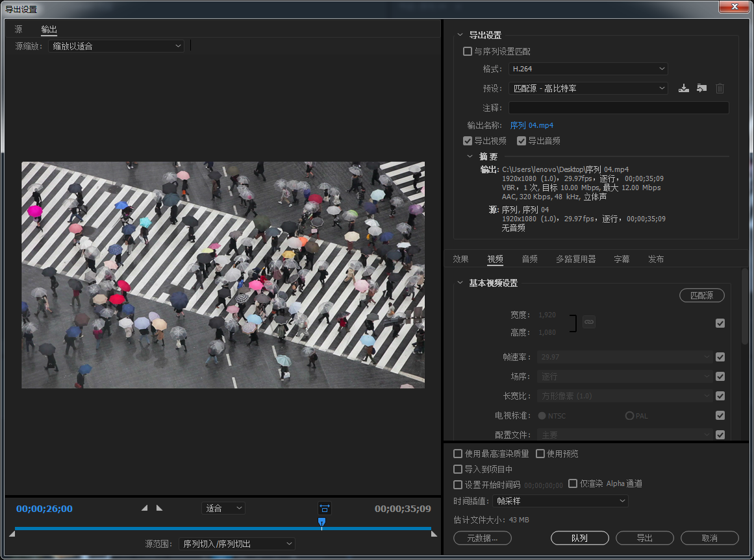
Task: Switch to the 音频 tab
Action: click(529, 260)
